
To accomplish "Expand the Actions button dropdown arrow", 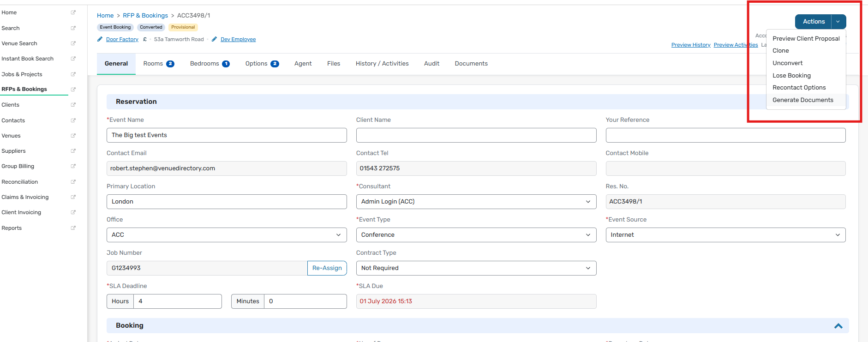I will 838,22.
